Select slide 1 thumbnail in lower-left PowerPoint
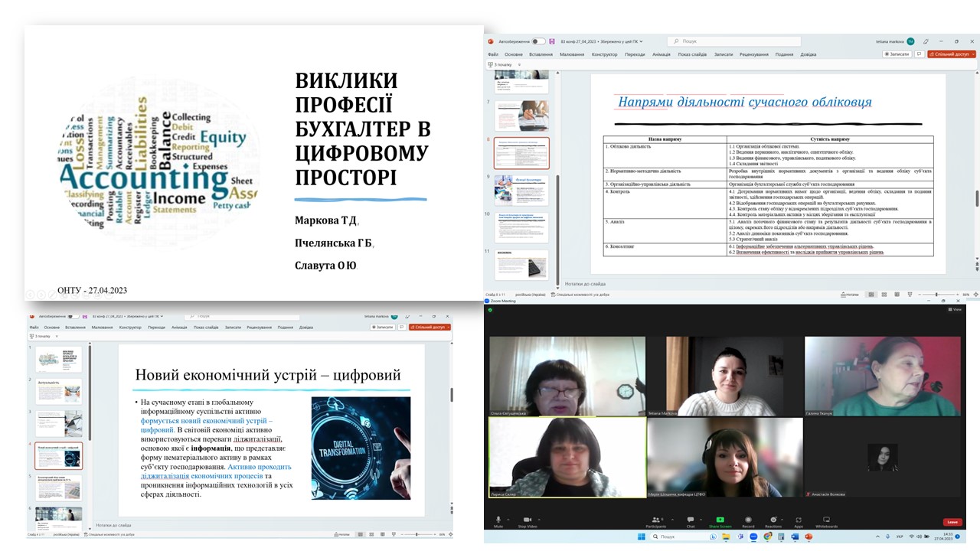This screenshot has width=980, height=551. pos(59,359)
